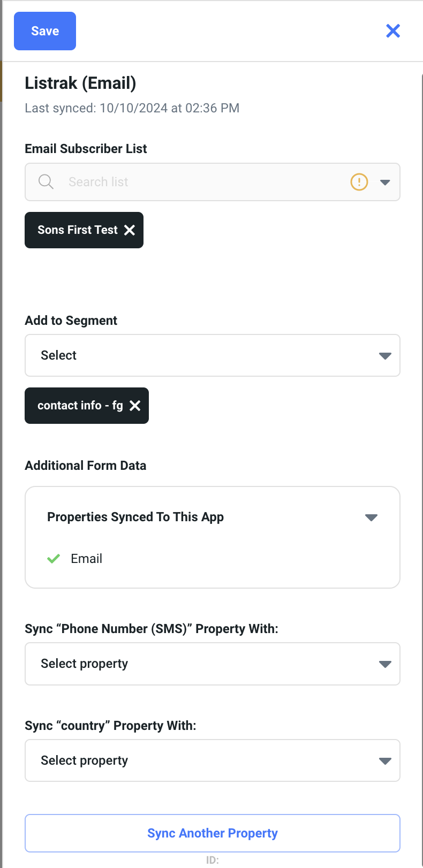Click the Sons First Test chip

[x=77, y=230]
